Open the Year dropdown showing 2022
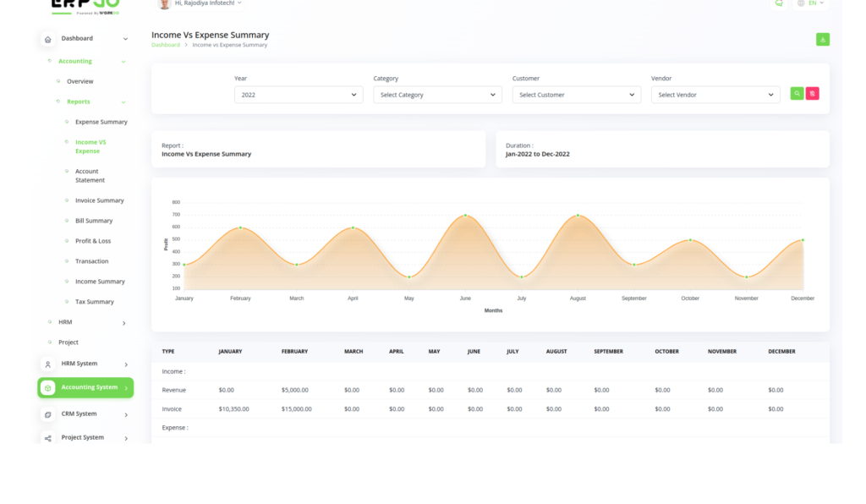The image size is (866, 504). 299,95
